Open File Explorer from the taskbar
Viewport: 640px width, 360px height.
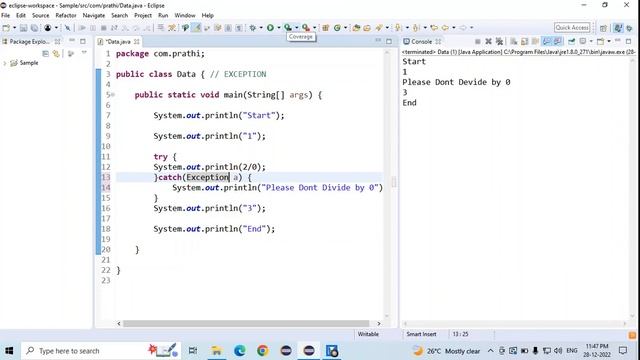(x=216, y=351)
